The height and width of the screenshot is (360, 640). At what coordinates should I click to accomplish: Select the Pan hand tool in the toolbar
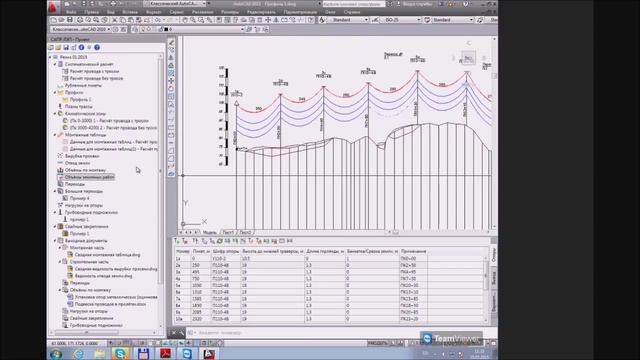(x=185, y=20)
